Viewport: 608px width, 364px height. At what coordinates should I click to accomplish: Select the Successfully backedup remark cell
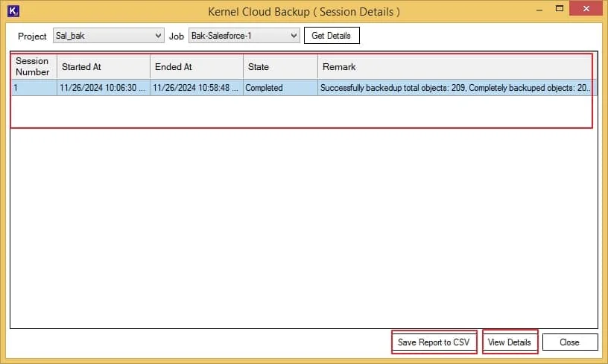click(457, 88)
